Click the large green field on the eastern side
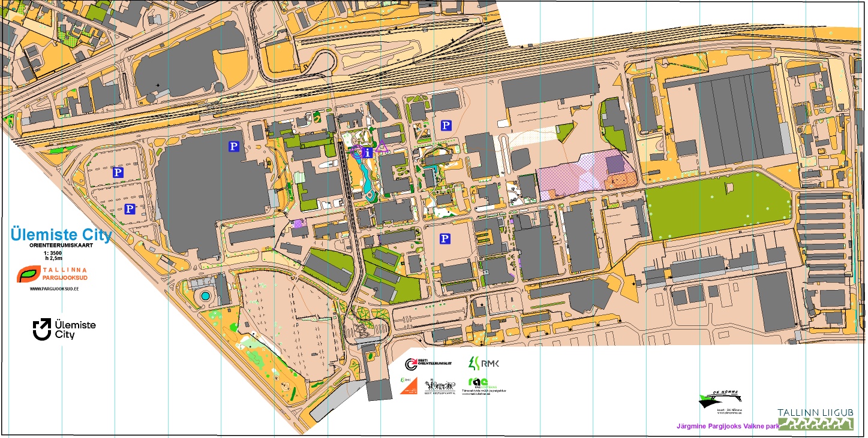The width and height of the screenshot is (868, 438). pos(719,205)
